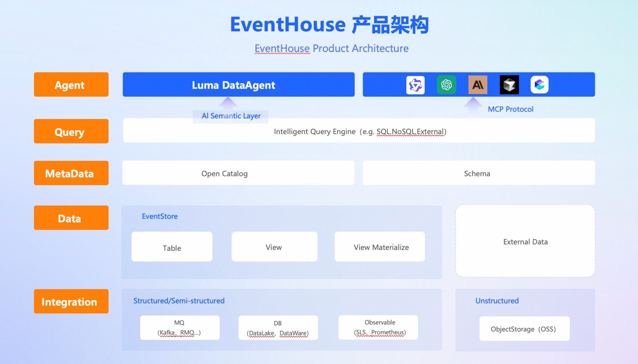Click the black Cursor cube icon
The height and width of the screenshot is (364, 638).
coord(509,85)
